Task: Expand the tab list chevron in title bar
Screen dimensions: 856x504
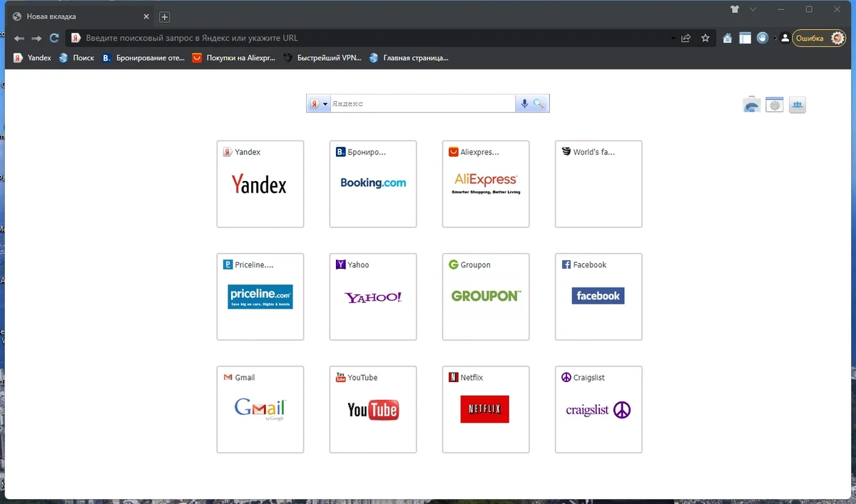Action: click(753, 9)
